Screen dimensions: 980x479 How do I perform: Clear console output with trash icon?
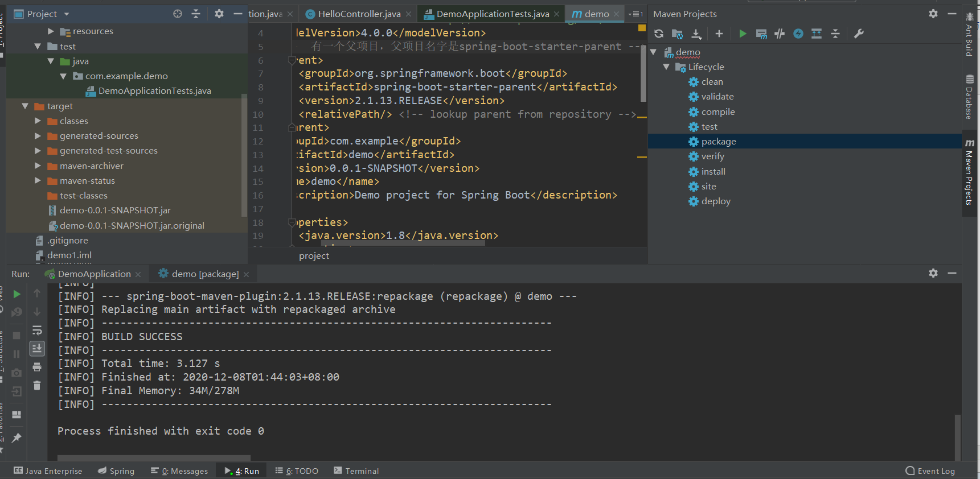(37, 386)
